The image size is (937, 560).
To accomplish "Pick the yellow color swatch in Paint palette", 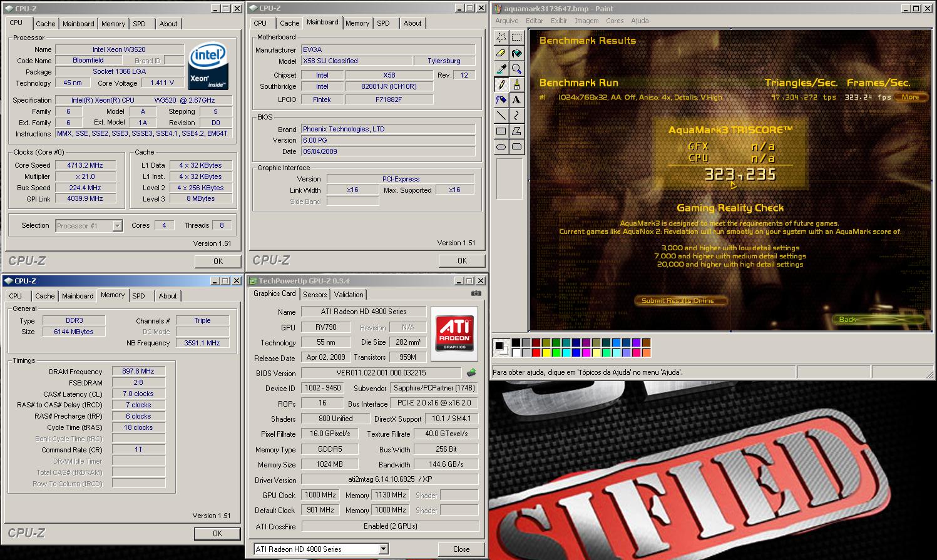I will [x=546, y=352].
